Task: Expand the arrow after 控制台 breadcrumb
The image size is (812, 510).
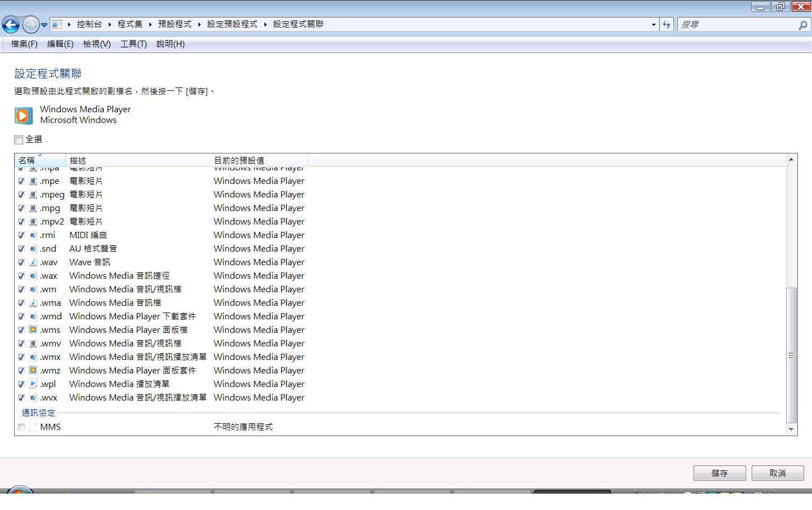Action: (110, 24)
